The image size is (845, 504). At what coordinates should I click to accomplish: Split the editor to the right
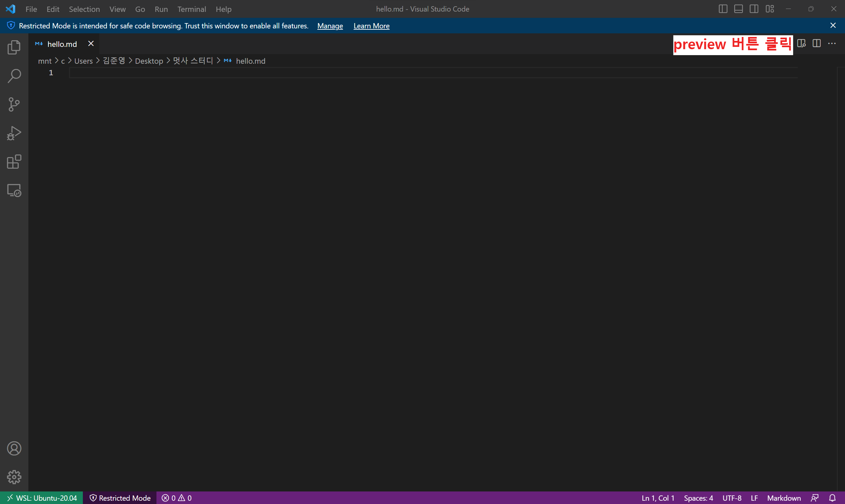817,44
